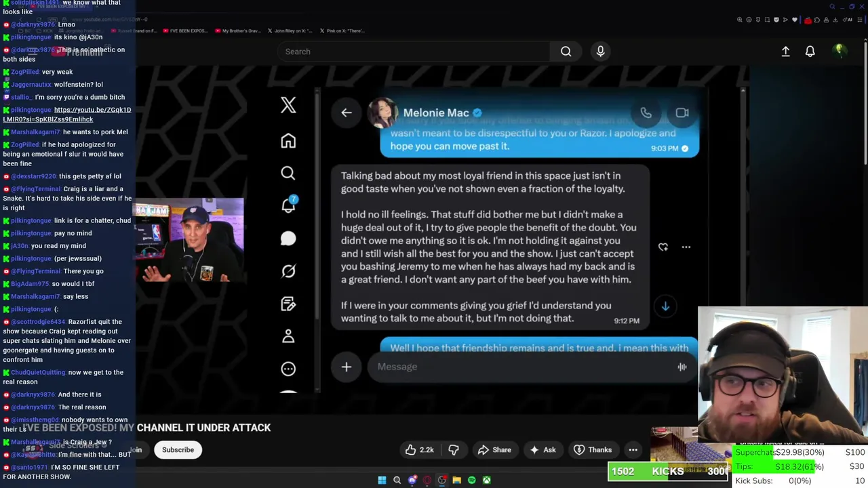Open YouTube notifications bell

click(810, 52)
